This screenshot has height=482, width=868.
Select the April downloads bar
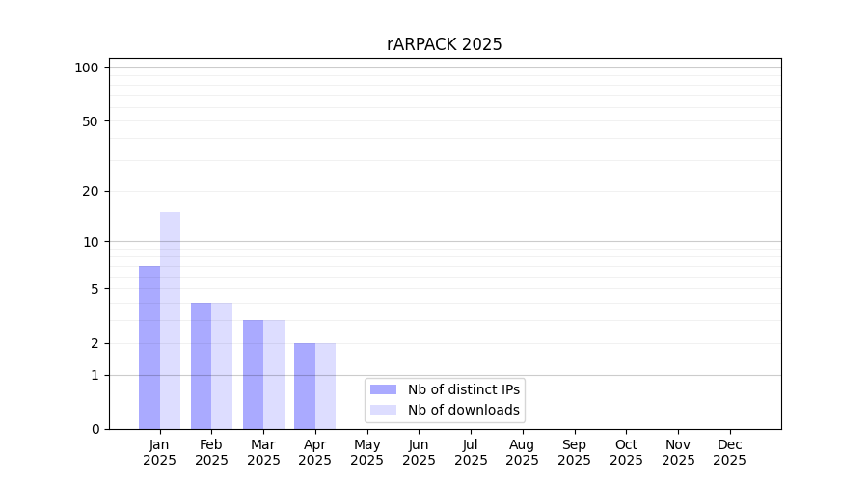(325, 386)
